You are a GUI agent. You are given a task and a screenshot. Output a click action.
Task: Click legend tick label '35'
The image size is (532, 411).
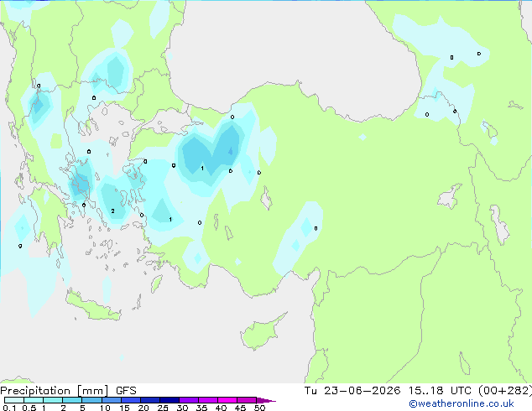[x=201, y=408]
